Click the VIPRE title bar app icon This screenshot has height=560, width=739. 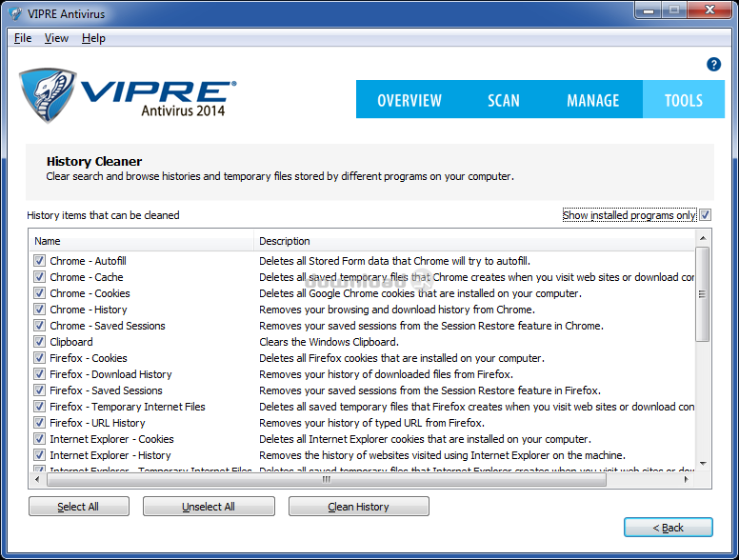pyautogui.click(x=15, y=13)
